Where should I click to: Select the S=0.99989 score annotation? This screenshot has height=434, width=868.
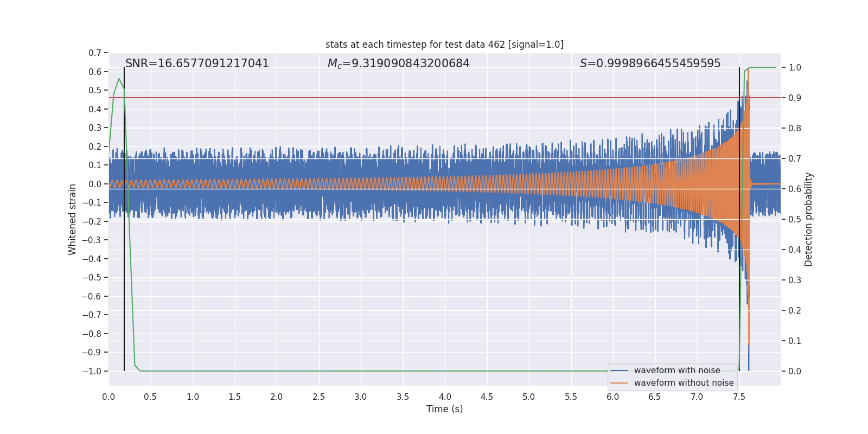[650, 63]
